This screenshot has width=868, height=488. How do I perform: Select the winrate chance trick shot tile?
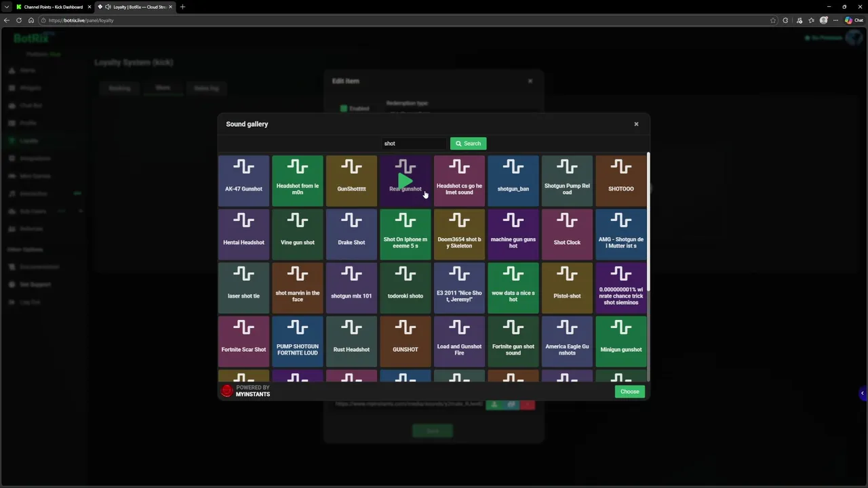[x=620, y=288]
